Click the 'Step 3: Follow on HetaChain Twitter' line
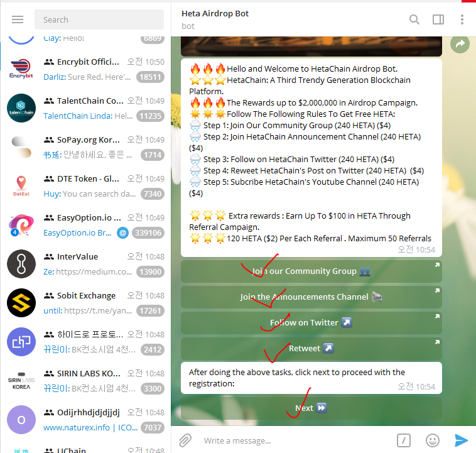This screenshot has height=453, width=476. tap(299, 160)
